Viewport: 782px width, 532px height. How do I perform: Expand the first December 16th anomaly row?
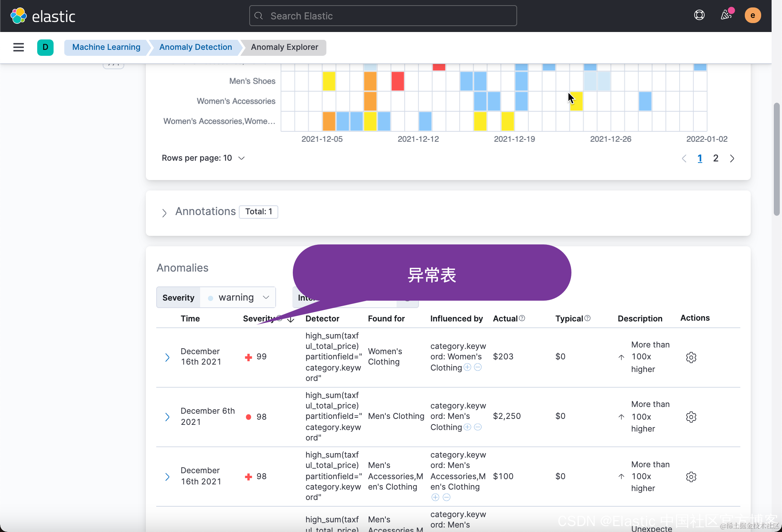(167, 358)
